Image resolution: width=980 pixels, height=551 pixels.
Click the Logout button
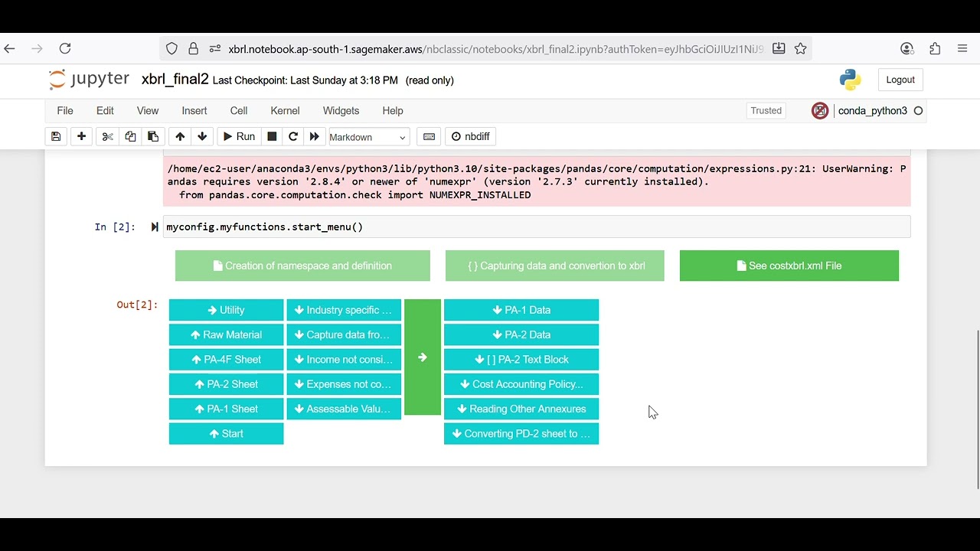click(x=900, y=80)
